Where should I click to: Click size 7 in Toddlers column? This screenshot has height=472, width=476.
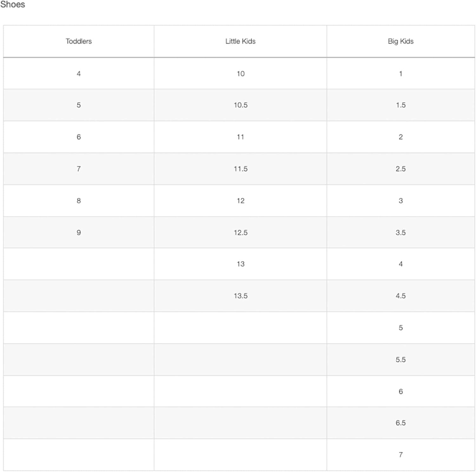coord(79,169)
